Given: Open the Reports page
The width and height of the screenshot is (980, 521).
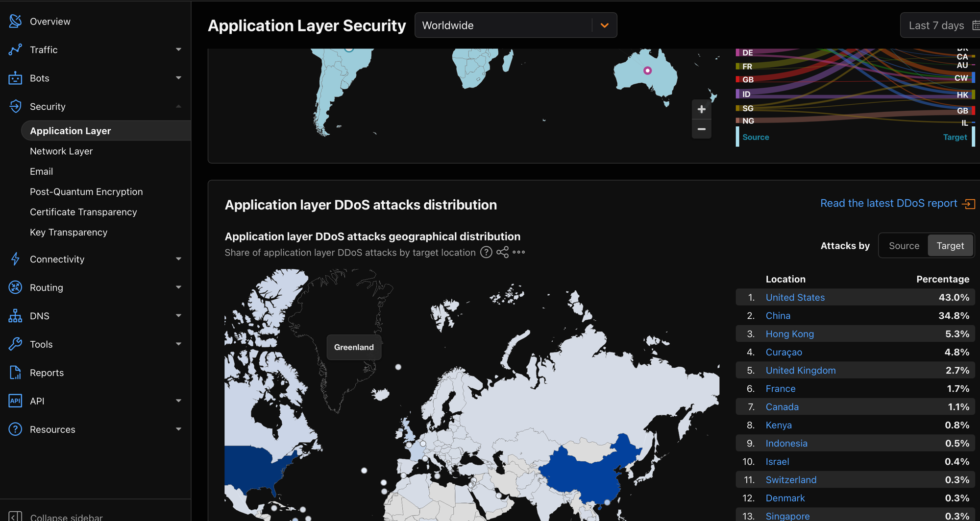Looking at the screenshot, I should point(47,373).
